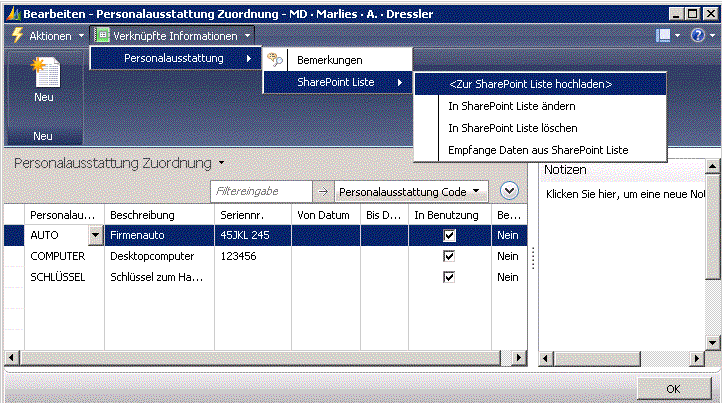Click the Verknüpfte Informationen table icon

[101, 36]
